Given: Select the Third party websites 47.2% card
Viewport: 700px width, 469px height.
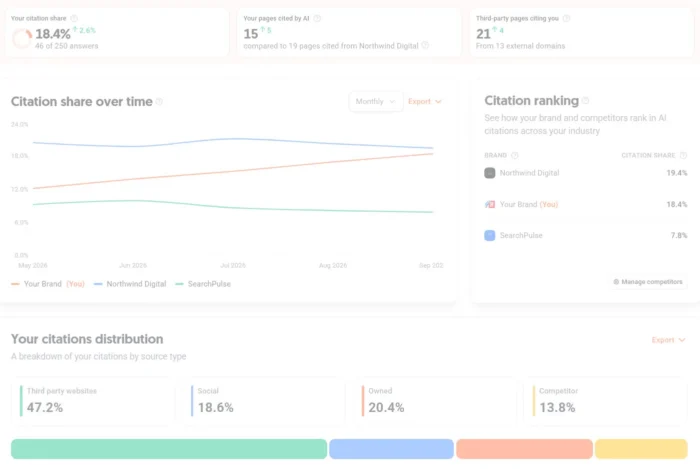Looking at the screenshot, I should click(93, 401).
